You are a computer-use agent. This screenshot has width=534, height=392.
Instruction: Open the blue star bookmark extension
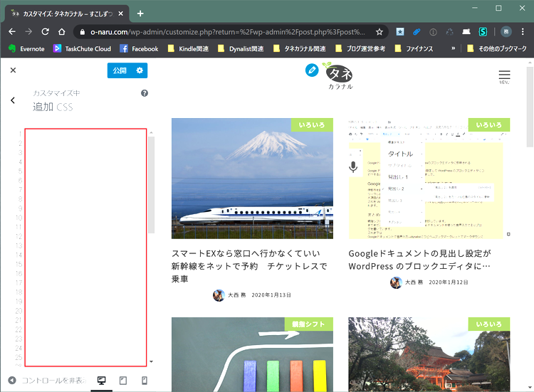pos(400,32)
